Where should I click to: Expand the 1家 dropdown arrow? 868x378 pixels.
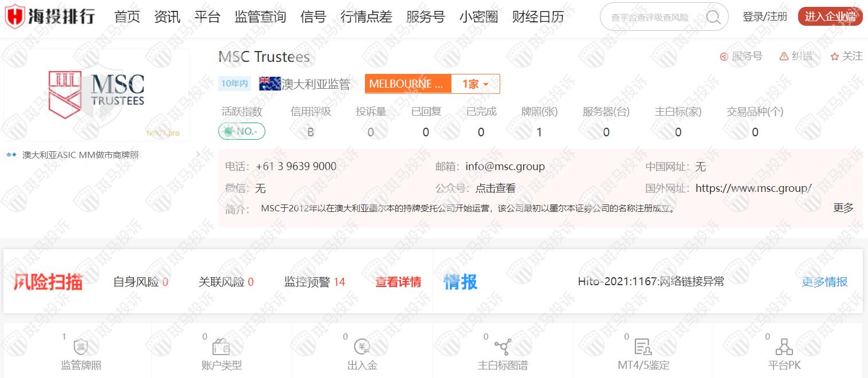[x=486, y=85]
